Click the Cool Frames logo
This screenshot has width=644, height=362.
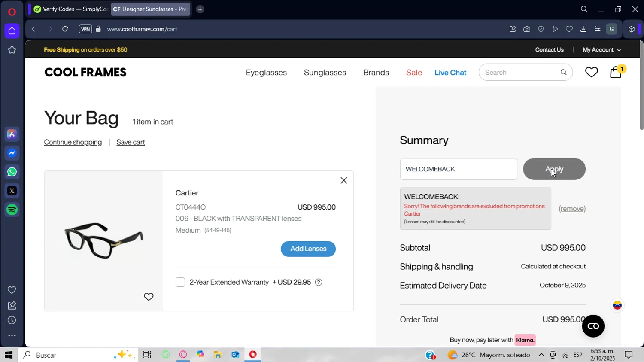pos(85,72)
